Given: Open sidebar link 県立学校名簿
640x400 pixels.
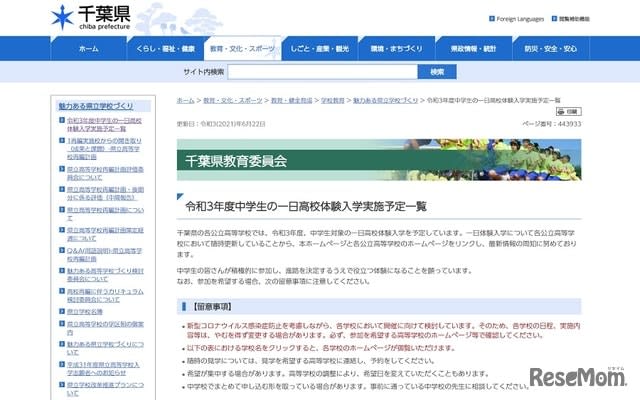Looking at the screenshot, I should pyautogui.click(x=84, y=312).
